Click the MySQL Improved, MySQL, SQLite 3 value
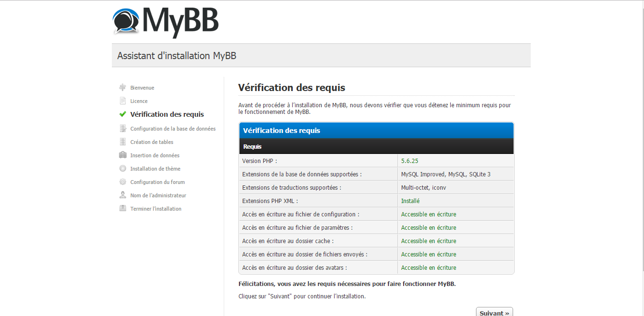The image size is (644, 316). [x=446, y=174]
